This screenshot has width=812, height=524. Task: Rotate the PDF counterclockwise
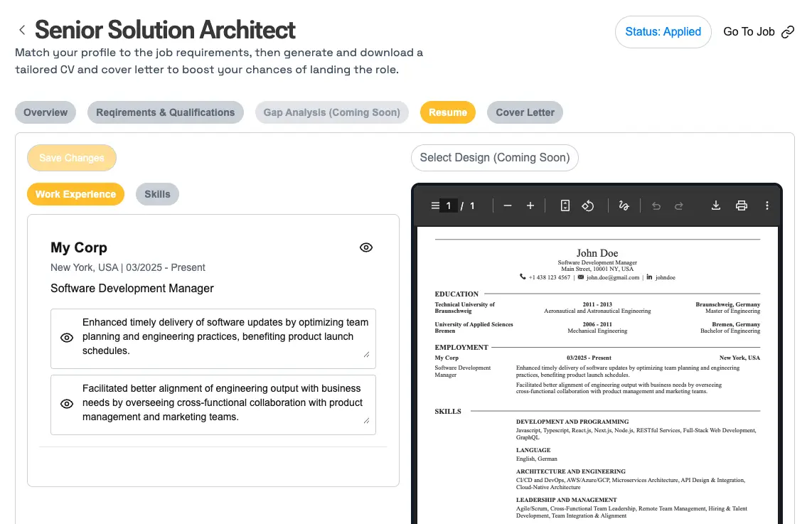click(x=588, y=205)
